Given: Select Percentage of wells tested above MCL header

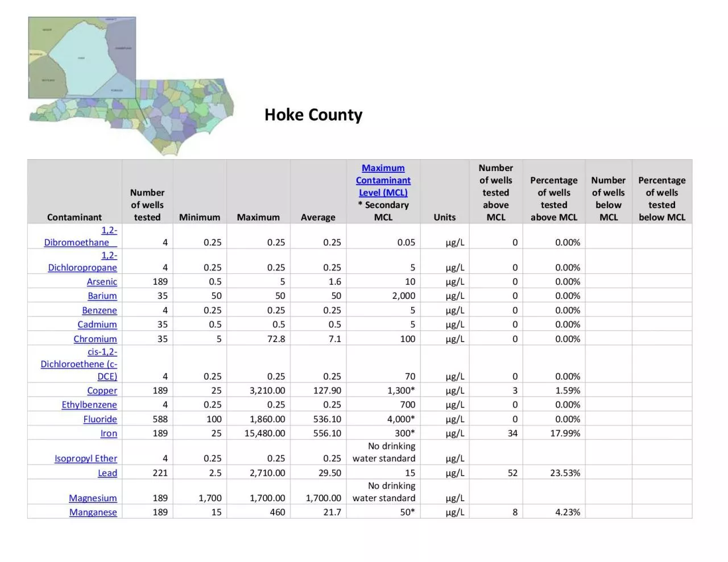Looking at the screenshot, I should click(554, 198).
